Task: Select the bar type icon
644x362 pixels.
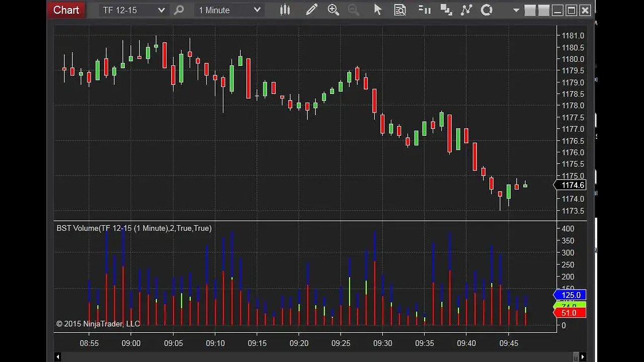Action: coord(285,10)
